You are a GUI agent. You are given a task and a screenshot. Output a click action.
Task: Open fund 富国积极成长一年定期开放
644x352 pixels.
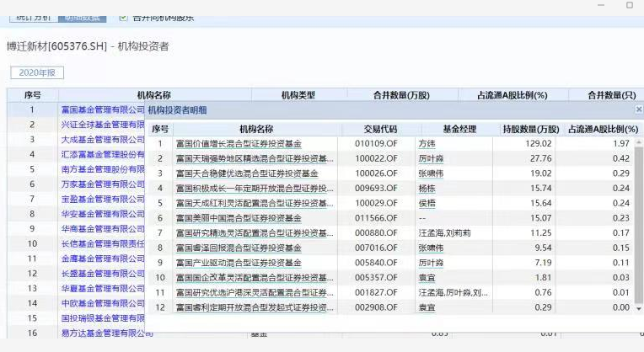coord(255,189)
